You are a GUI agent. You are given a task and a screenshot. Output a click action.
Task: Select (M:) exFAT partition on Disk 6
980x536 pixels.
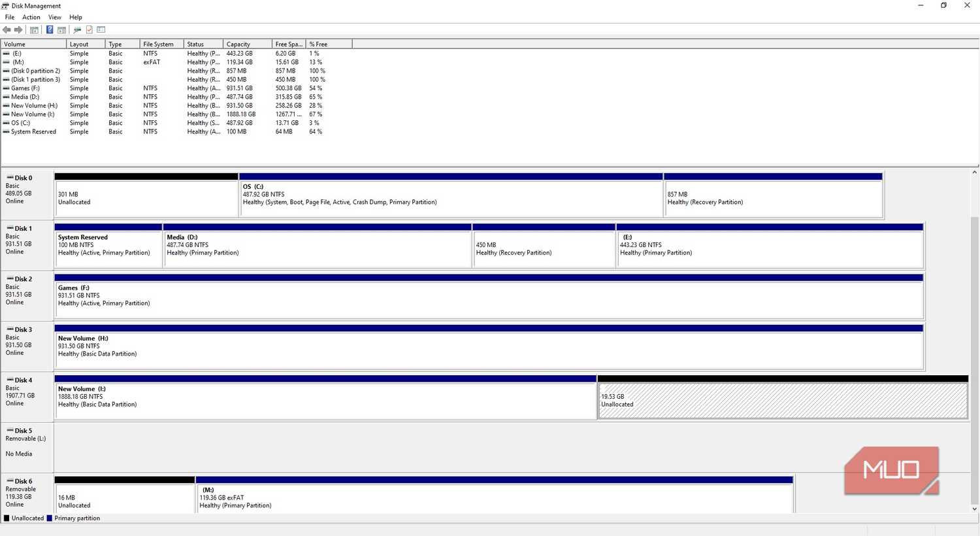(x=495, y=495)
